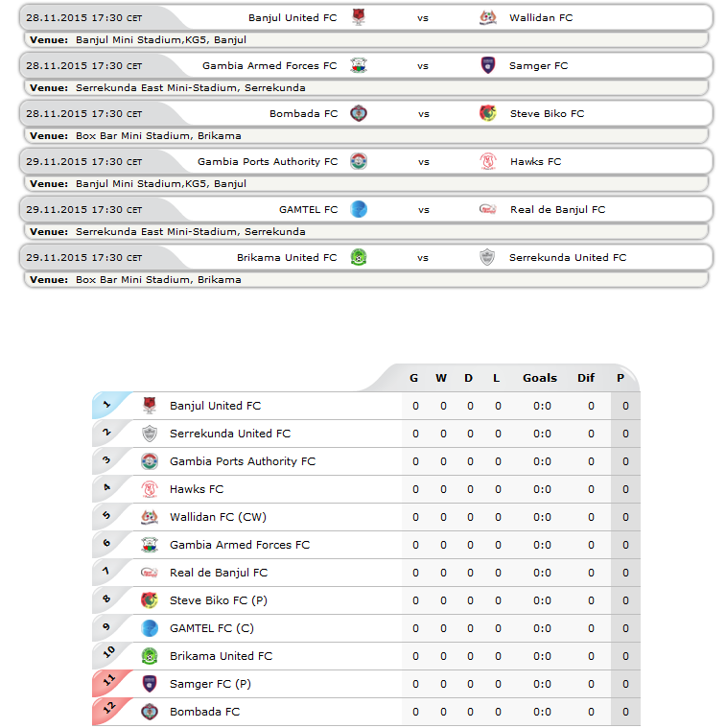Click the Goals column header
The height and width of the screenshot is (728, 726).
[539, 378]
